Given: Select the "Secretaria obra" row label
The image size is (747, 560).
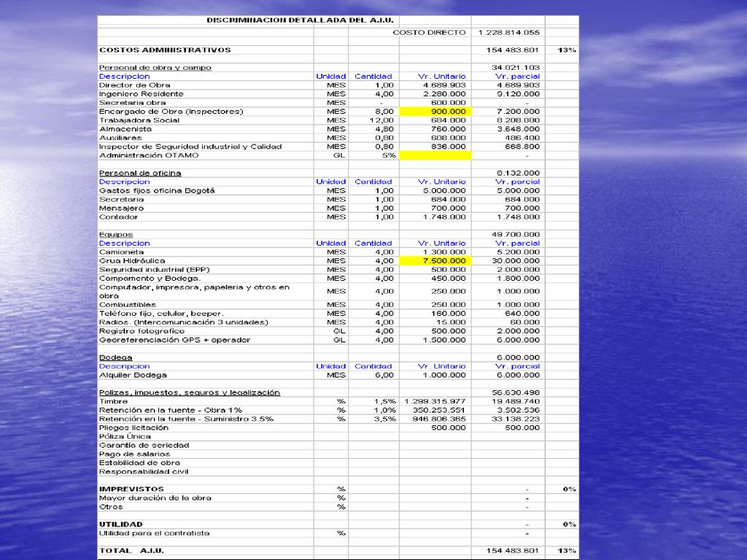Looking at the screenshot, I should coord(133,103).
